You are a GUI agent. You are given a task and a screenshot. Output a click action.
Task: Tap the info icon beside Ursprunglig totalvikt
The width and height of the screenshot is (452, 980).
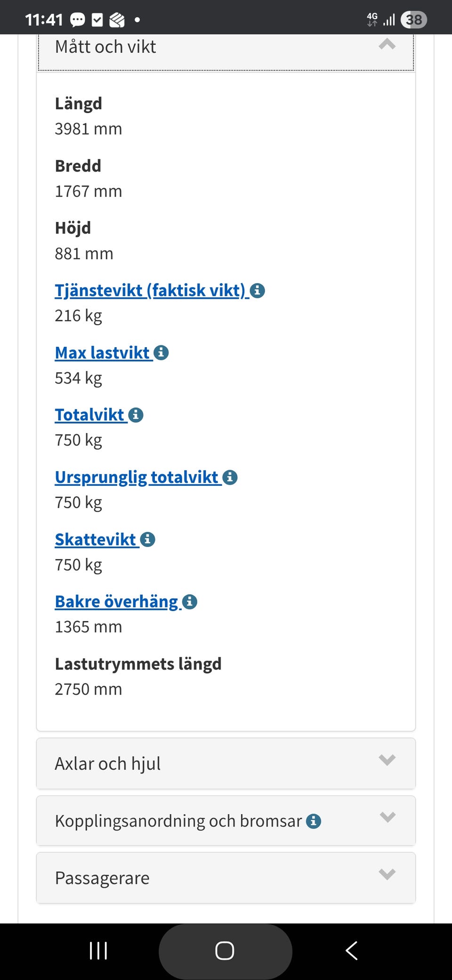tap(229, 477)
